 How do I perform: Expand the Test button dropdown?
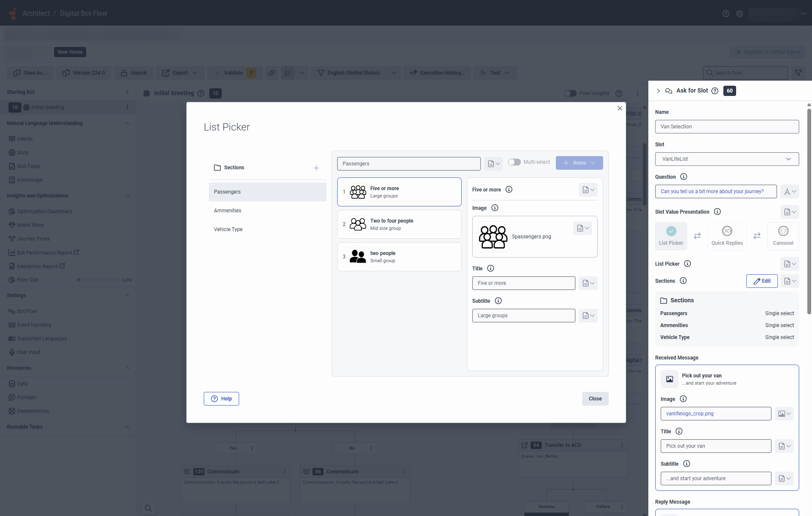[507, 72]
